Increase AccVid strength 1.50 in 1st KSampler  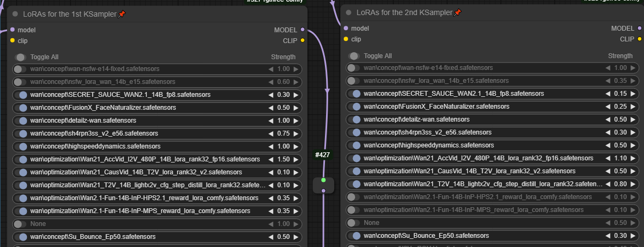pyautogui.click(x=296, y=159)
